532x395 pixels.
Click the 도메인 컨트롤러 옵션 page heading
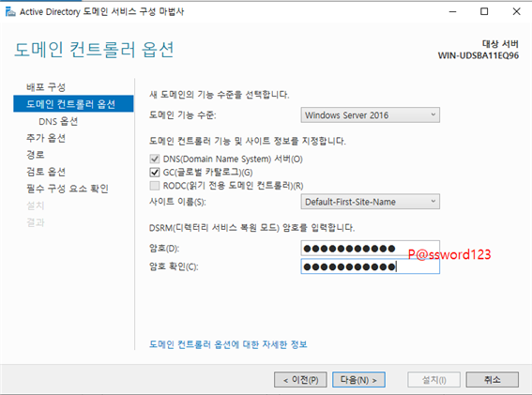coord(94,50)
